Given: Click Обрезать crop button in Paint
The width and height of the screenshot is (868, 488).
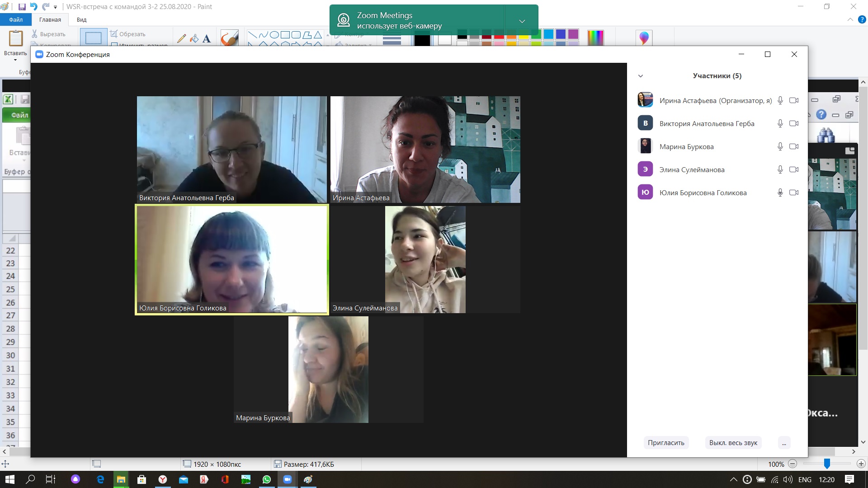Looking at the screenshot, I should (x=128, y=34).
